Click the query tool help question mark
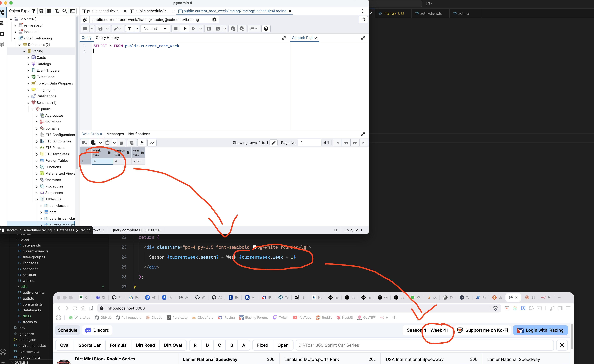The image size is (594, 364). pyautogui.click(x=266, y=29)
